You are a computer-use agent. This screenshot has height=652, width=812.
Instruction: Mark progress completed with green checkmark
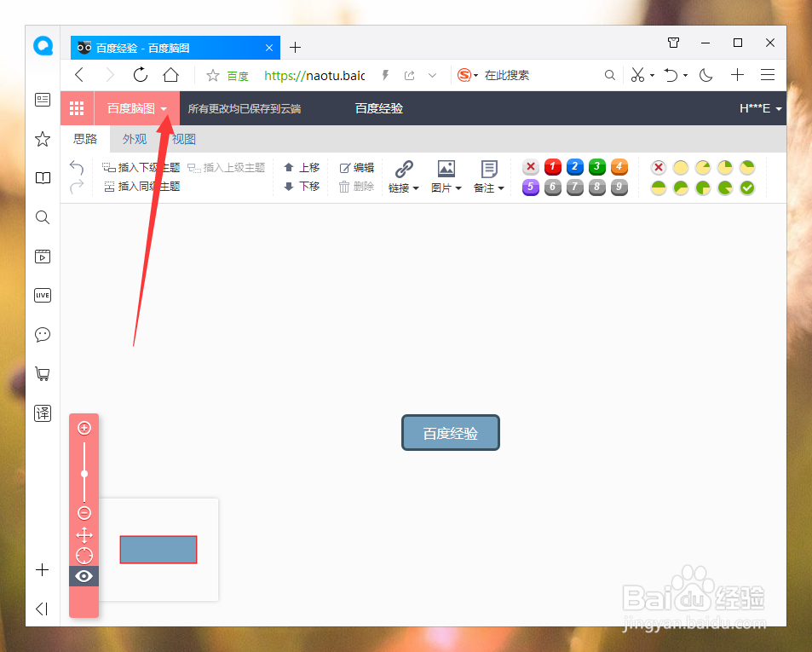tap(746, 188)
